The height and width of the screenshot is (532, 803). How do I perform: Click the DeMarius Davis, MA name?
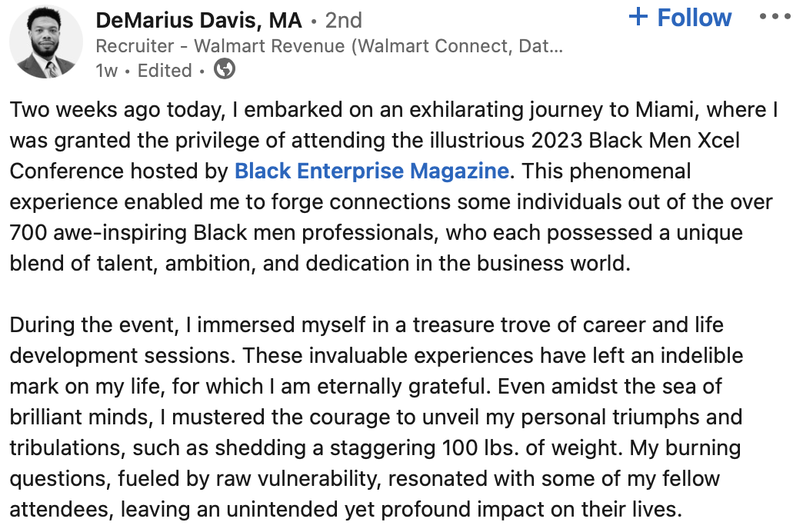[198, 20]
